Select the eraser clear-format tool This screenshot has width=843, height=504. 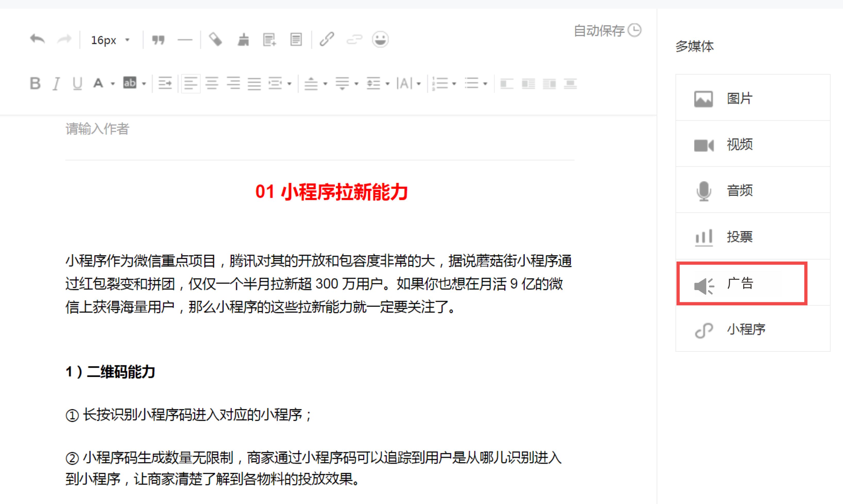[x=215, y=39]
